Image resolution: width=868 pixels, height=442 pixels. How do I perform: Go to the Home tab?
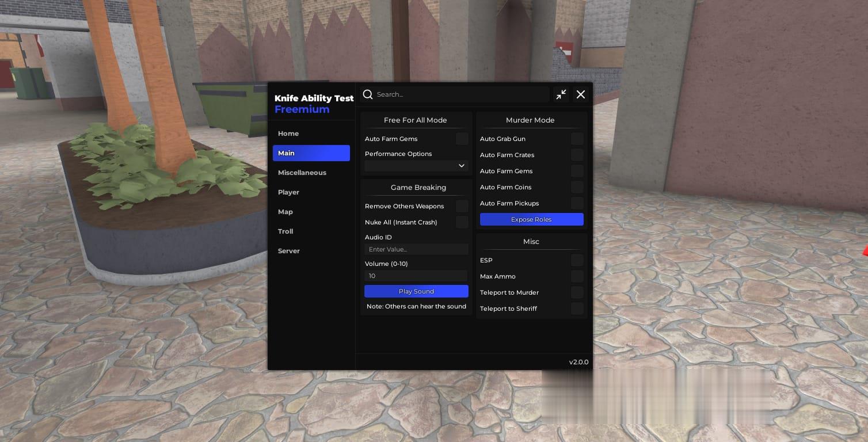pyautogui.click(x=288, y=134)
